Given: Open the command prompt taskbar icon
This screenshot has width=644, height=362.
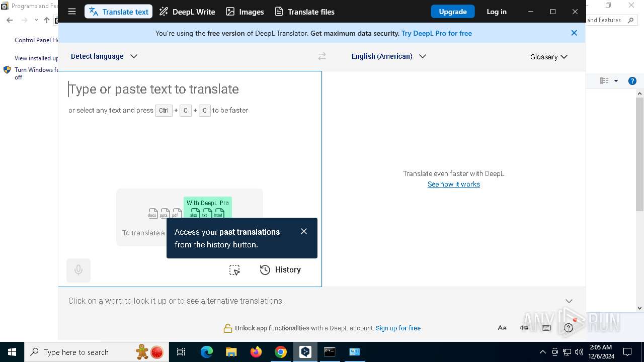Looking at the screenshot, I should [x=330, y=352].
